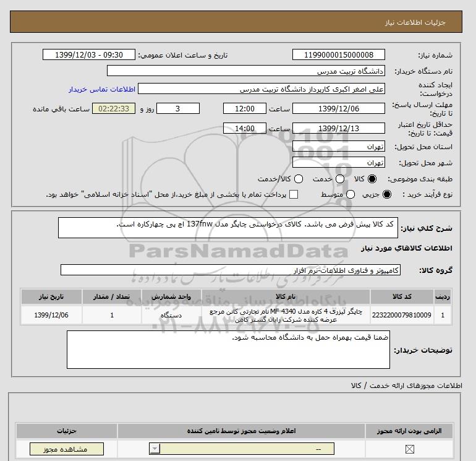Click the جزئیات column header

pyautogui.click(x=67, y=431)
